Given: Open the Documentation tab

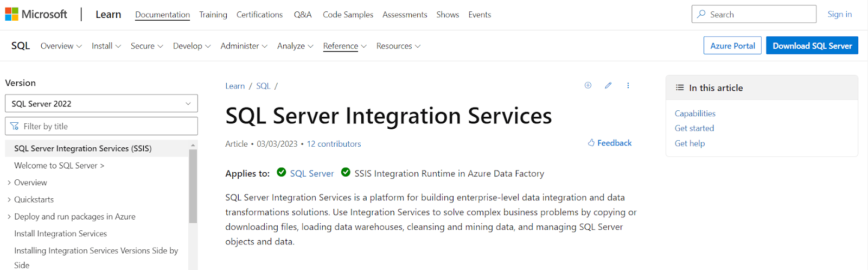Looking at the screenshot, I should pyautogui.click(x=163, y=15).
